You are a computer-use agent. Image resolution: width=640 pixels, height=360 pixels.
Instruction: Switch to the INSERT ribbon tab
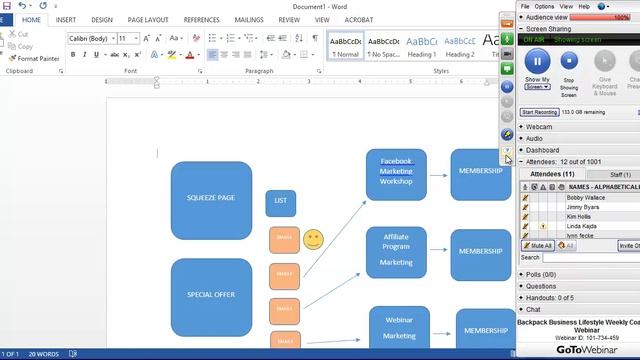[x=66, y=20]
